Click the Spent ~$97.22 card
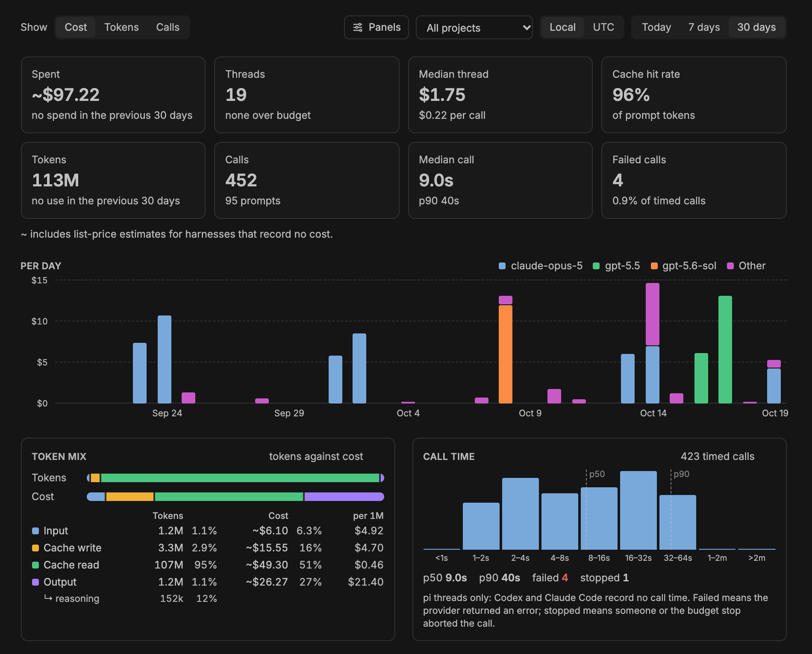The width and height of the screenshot is (812, 654). click(113, 95)
